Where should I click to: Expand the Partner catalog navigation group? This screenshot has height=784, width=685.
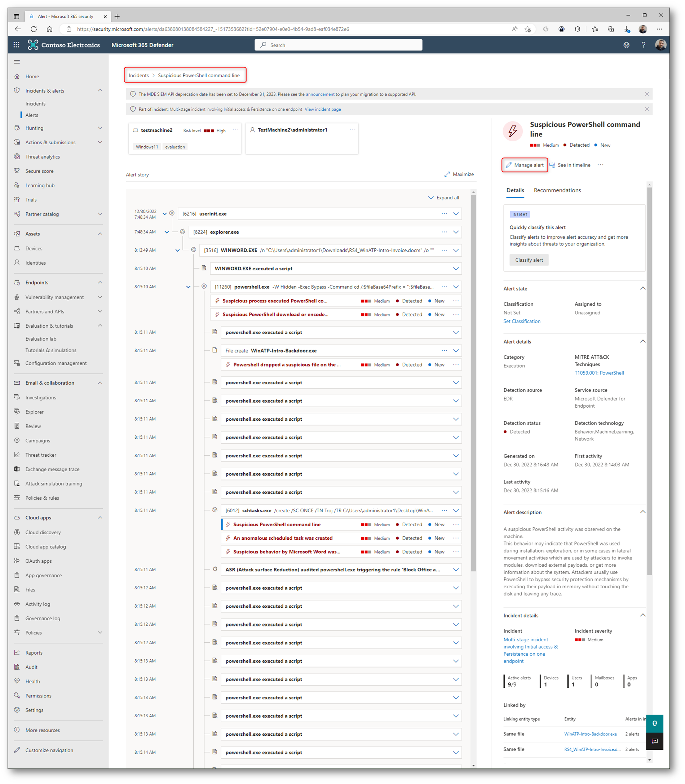pos(100,214)
